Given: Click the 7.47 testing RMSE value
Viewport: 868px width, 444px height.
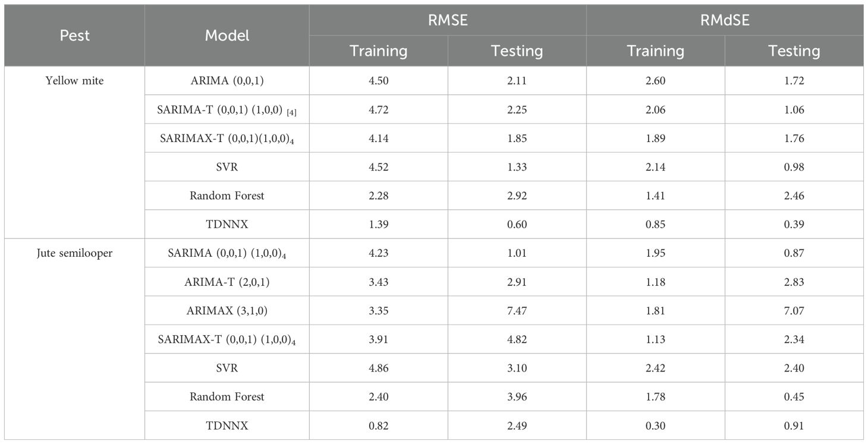Looking at the screenshot, I should [x=517, y=310].
